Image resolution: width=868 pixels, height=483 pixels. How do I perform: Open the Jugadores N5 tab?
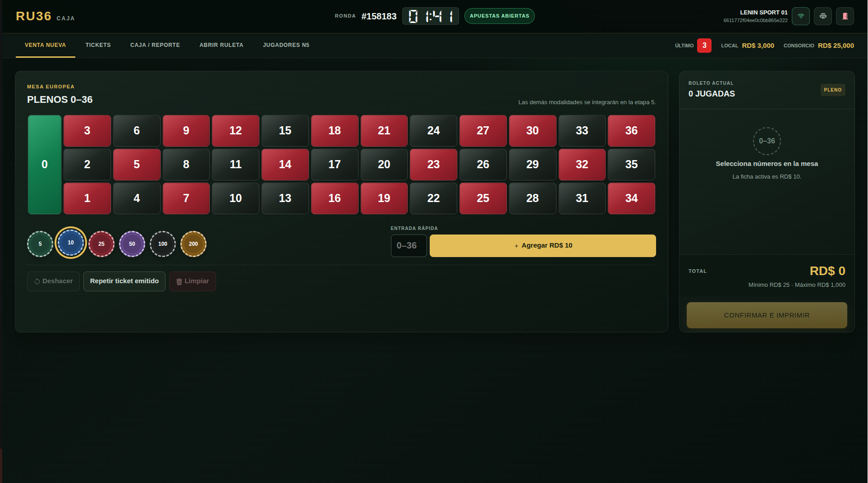286,45
